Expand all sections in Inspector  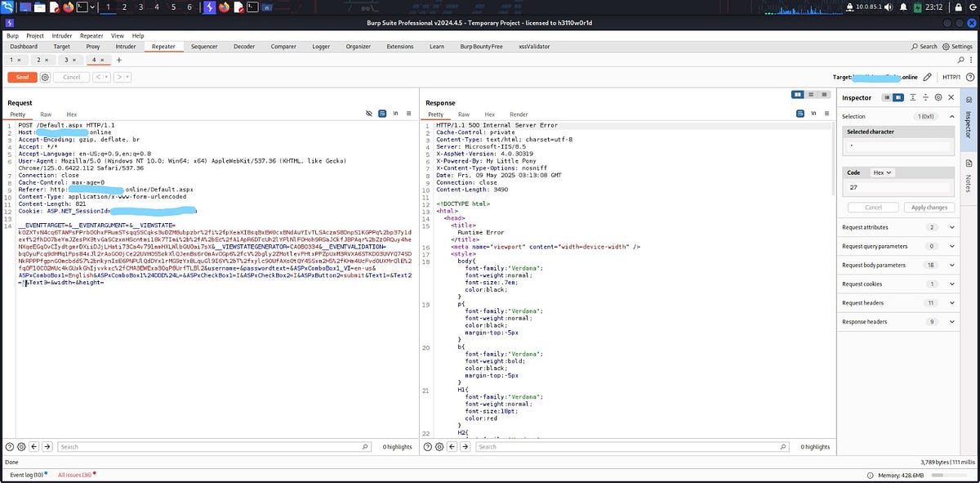(913, 97)
